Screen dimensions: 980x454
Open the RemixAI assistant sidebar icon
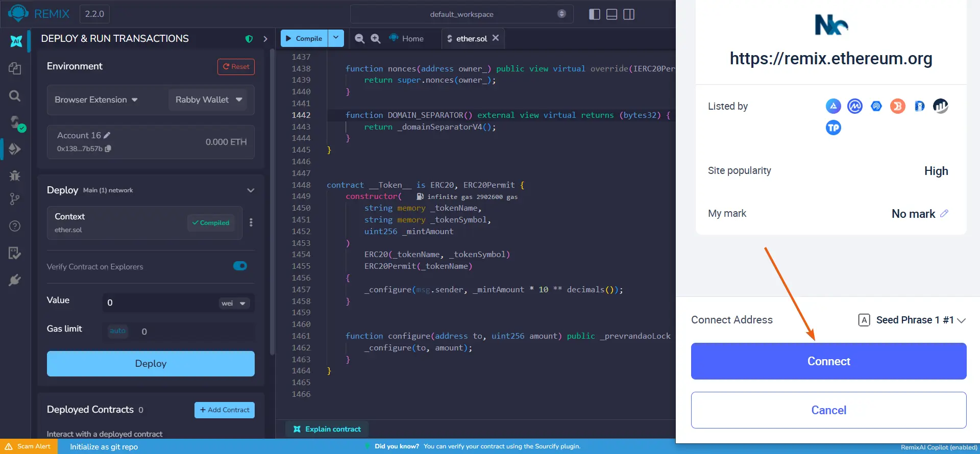point(16,41)
